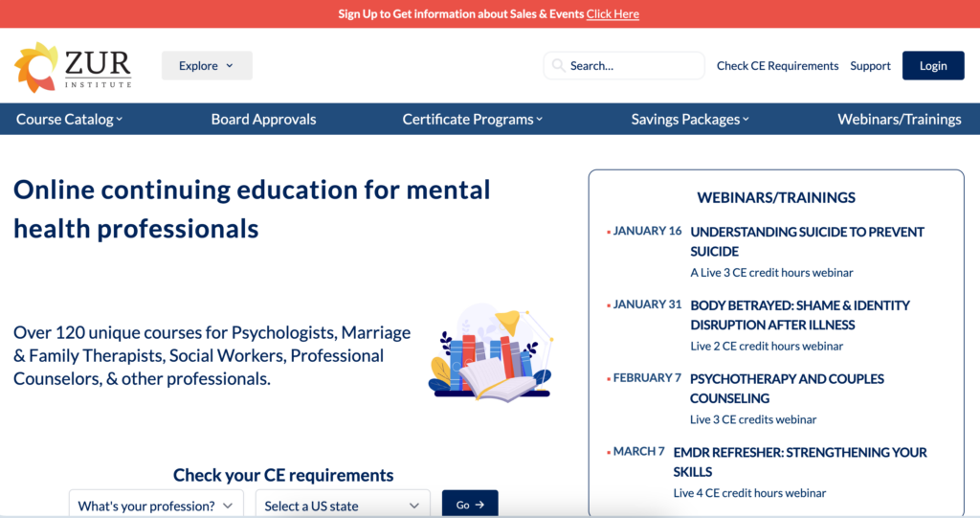The width and height of the screenshot is (980, 518).
Task: Open the Board Approvals page
Action: click(263, 120)
